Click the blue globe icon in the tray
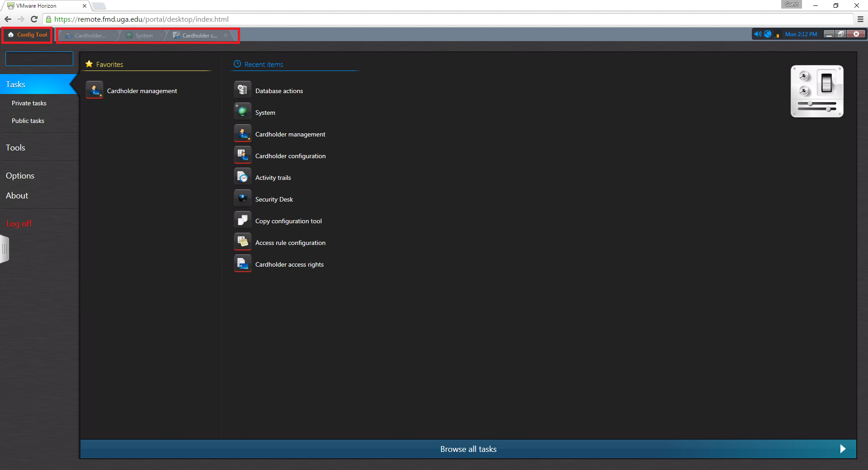Viewport: 868px width, 470px height. pyautogui.click(x=768, y=34)
